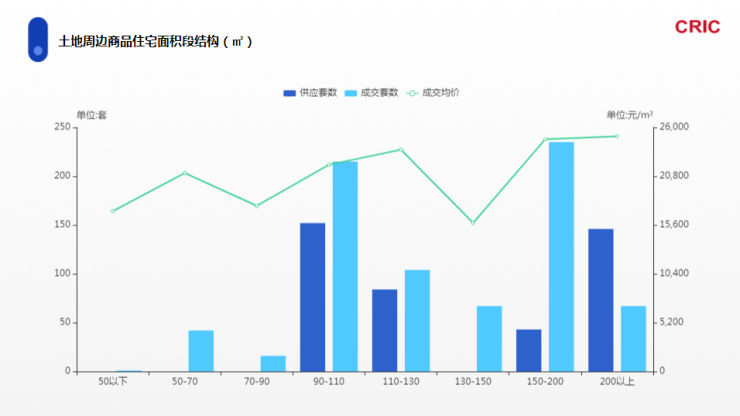Click the 成交套数 bar for 90-110
740x416 pixels.
(345, 266)
